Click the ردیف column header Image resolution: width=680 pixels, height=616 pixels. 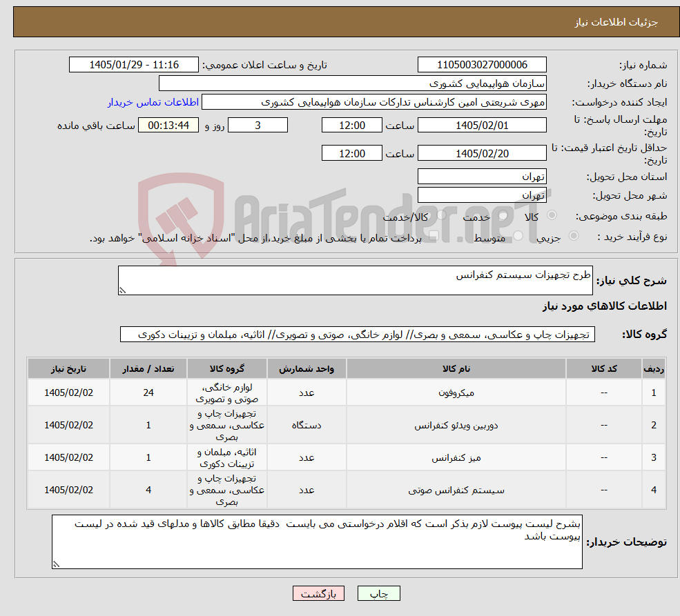click(x=654, y=368)
